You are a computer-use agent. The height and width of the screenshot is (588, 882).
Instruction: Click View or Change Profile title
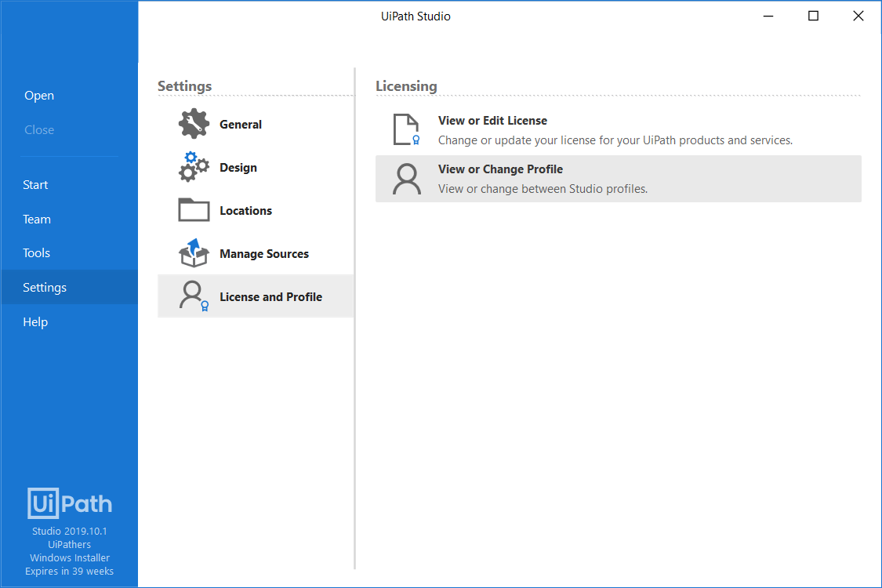coord(500,169)
